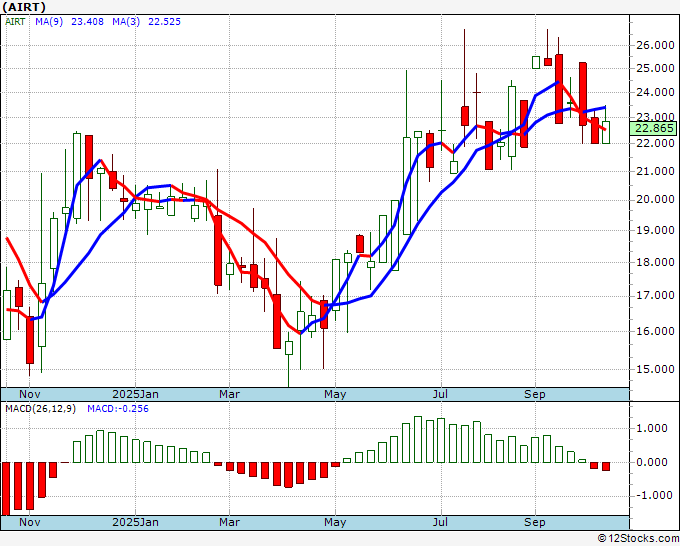Click Mar on the MACD time axis

[x=229, y=522]
